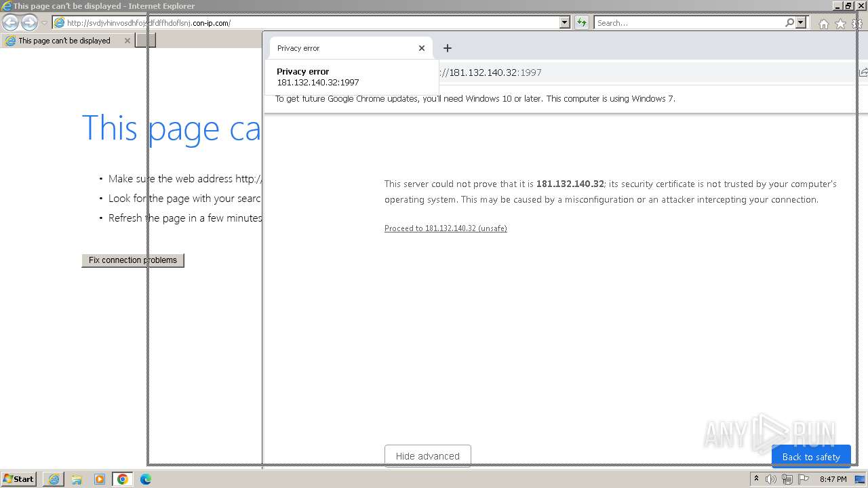Open Microsoft Edge from the taskbar
Viewport: 868px width, 488px height.
click(146, 479)
